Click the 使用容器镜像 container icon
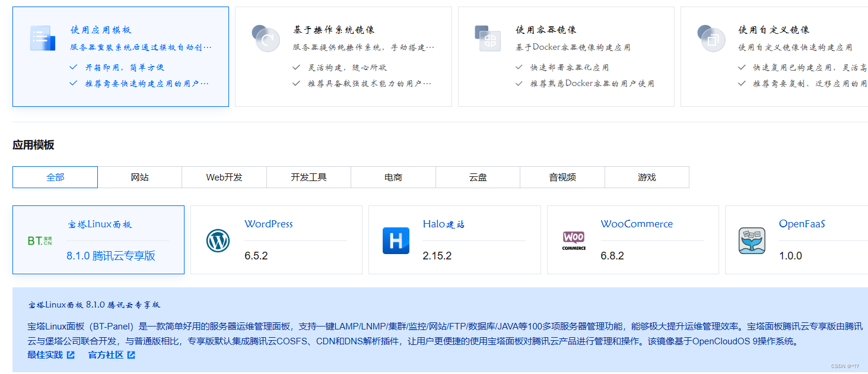 (488, 38)
